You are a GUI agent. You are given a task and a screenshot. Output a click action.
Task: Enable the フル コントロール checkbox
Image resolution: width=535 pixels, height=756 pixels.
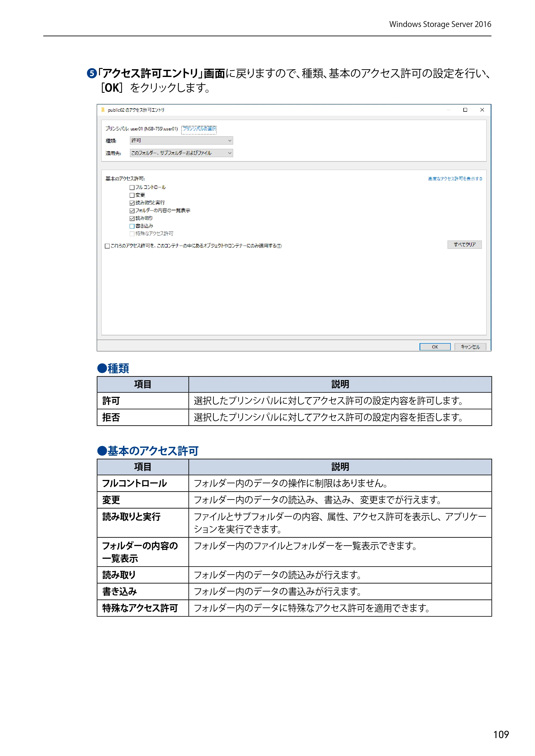(x=132, y=187)
